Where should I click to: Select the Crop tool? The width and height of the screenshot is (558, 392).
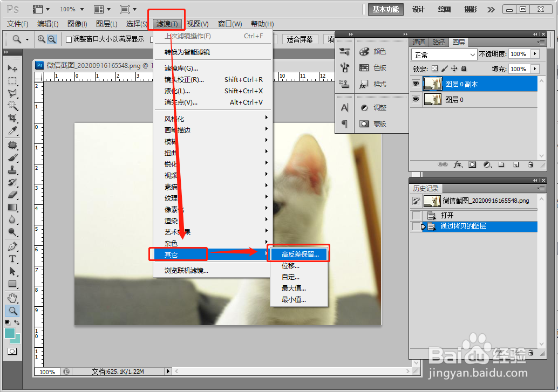(x=12, y=118)
